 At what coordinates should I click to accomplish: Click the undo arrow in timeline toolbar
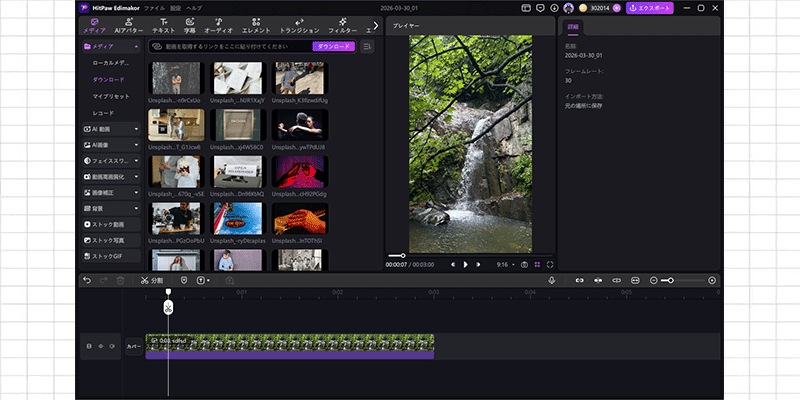pos(87,280)
